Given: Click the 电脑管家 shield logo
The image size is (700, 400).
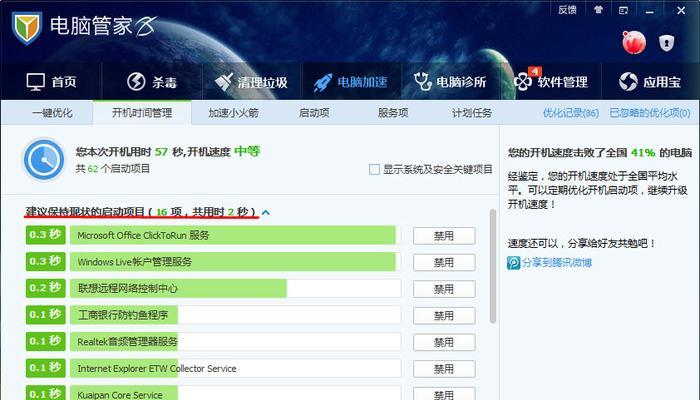Looking at the screenshot, I should 27,28.
